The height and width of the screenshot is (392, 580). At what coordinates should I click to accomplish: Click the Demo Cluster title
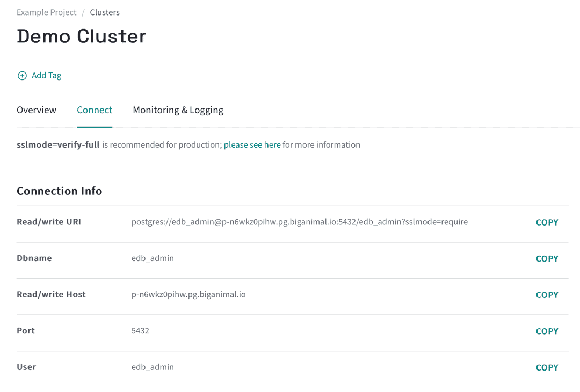click(x=81, y=36)
